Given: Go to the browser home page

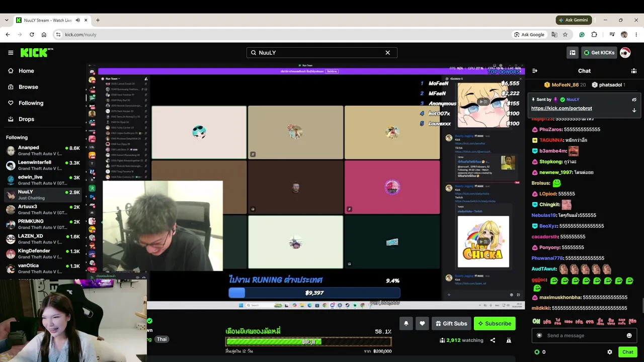Looking at the screenshot, I should coord(44,35).
